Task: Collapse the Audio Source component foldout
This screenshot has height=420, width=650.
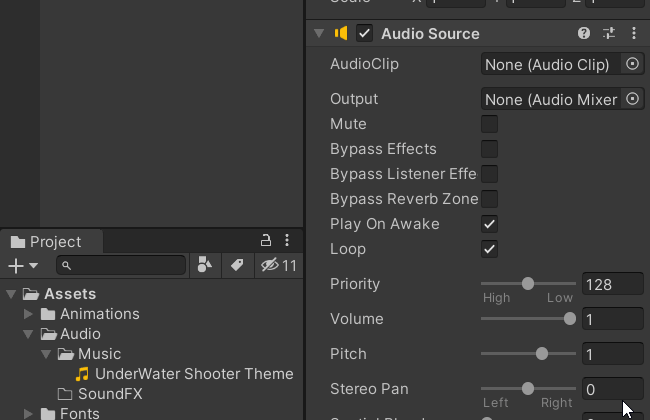Action: coord(319,33)
